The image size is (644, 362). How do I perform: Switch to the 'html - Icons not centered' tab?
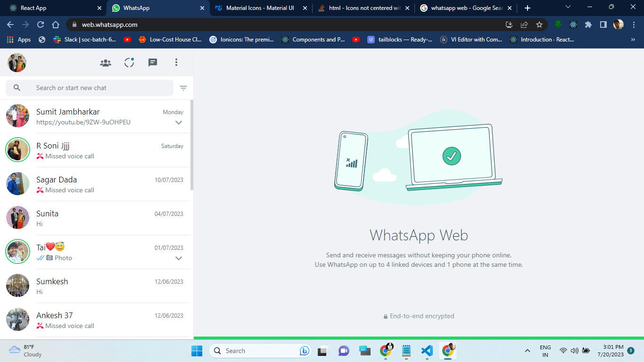click(x=363, y=8)
